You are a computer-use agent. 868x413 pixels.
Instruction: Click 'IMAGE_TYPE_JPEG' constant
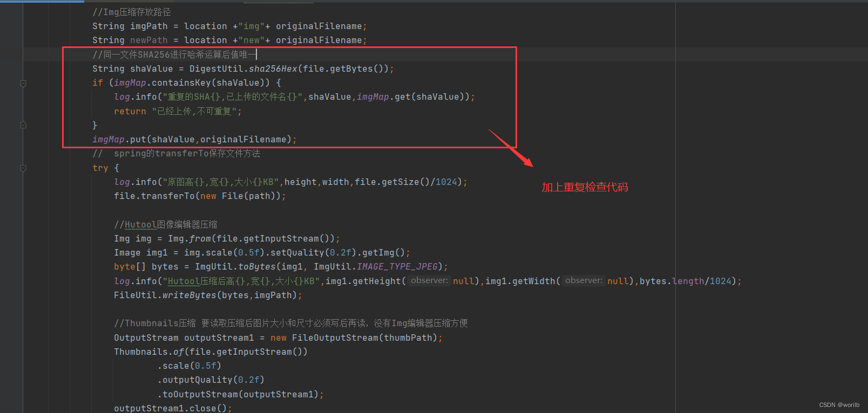(397, 266)
